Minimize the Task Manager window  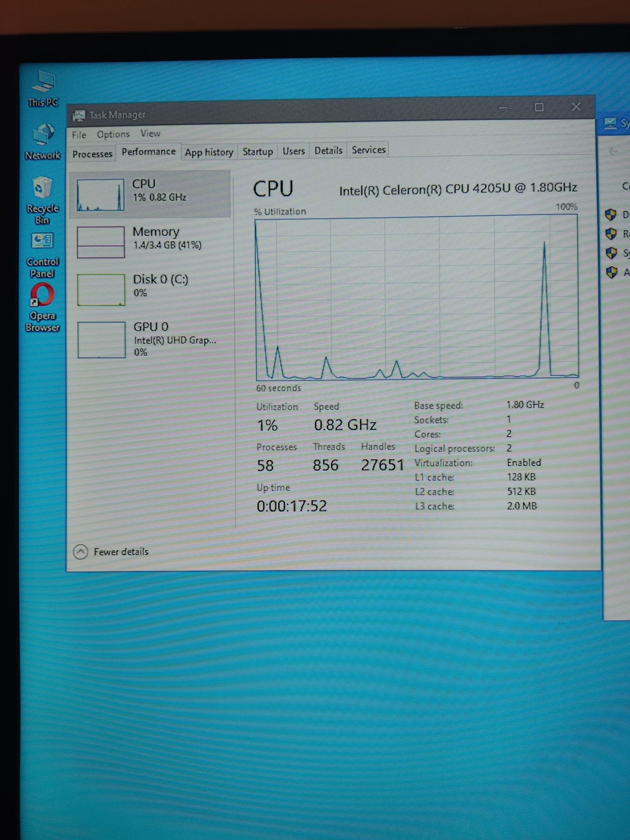point(503,108)
